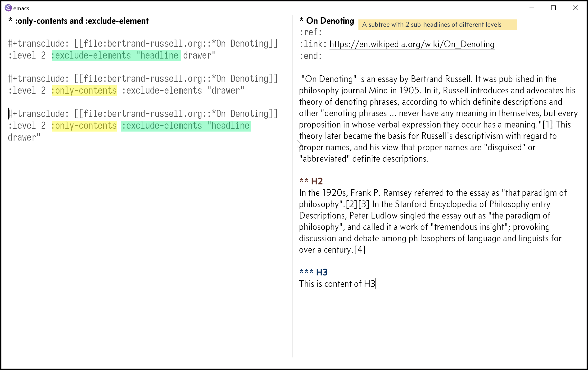Image resolution: width=588 pixels, height=370 pixels.
Task: Click the vertical divider between windows
Action: (x=293, y=186)
